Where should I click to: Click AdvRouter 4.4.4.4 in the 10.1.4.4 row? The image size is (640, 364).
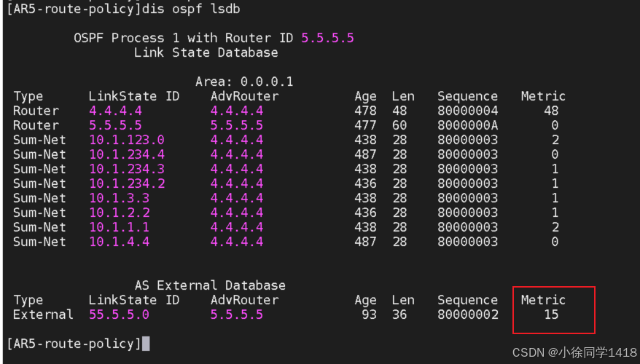pos(237,242)
